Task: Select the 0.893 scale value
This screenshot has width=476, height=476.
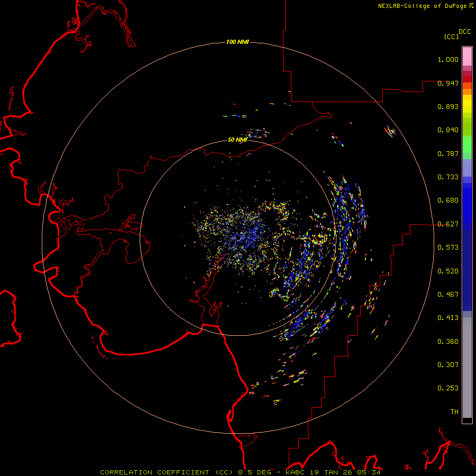Action: tap(448, 106)
